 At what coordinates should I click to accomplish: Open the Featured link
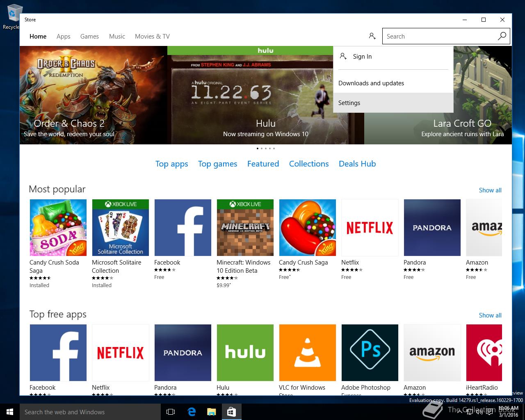[263, 164]
